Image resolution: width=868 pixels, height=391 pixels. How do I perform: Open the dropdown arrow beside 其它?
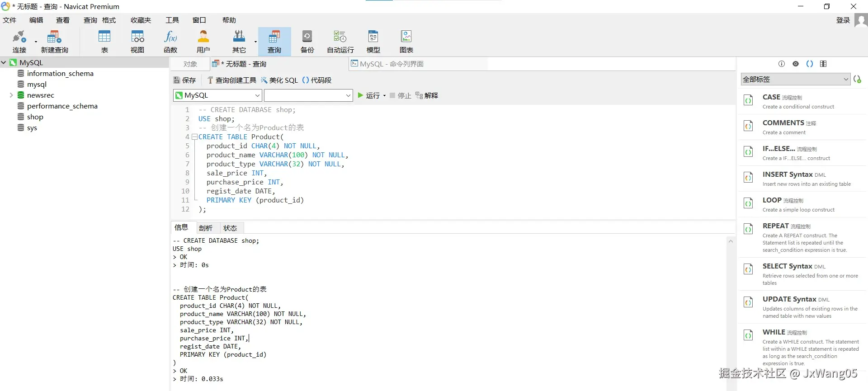click(255, 42)
